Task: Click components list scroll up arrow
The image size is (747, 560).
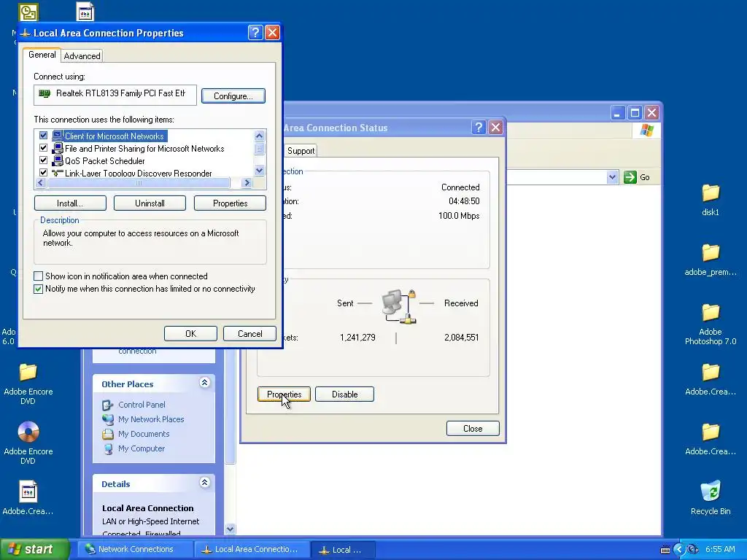Action: [259, 136]
